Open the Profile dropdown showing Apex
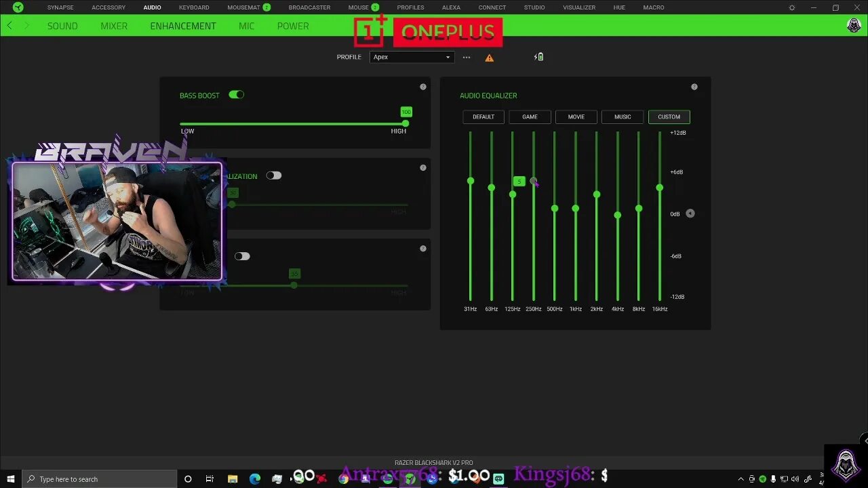Viewport: 868px width, 488px height. [x=412, y=57]
